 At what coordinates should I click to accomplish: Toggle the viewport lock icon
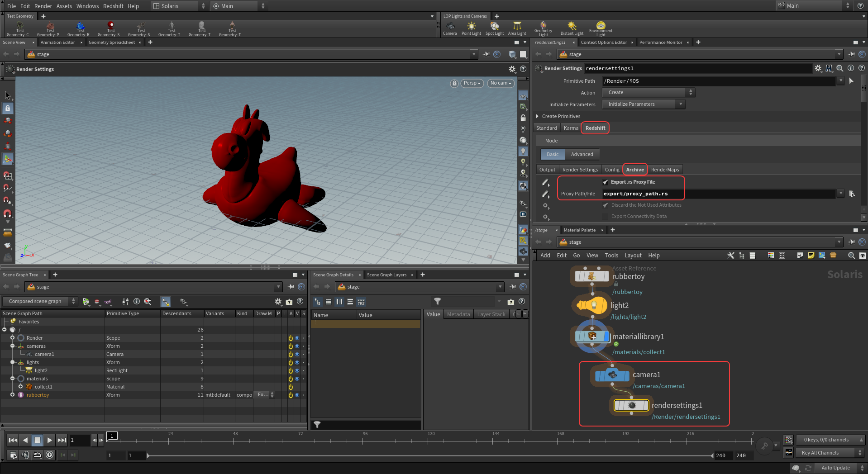tap(454, 83)
